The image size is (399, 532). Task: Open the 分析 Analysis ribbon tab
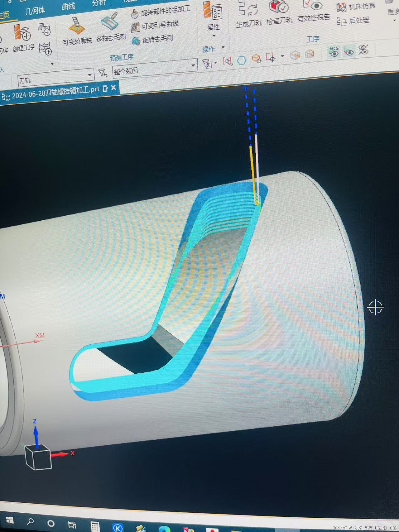tap(99, 3)
